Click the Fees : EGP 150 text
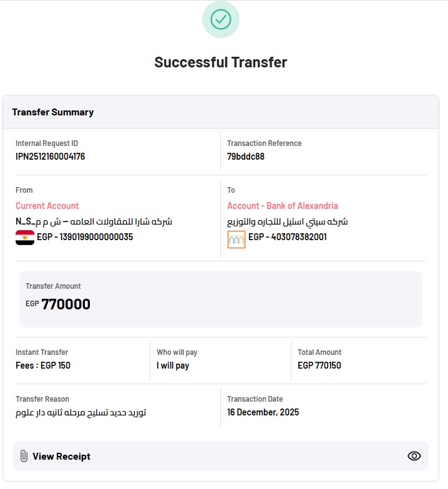 [x=43, y=366]
